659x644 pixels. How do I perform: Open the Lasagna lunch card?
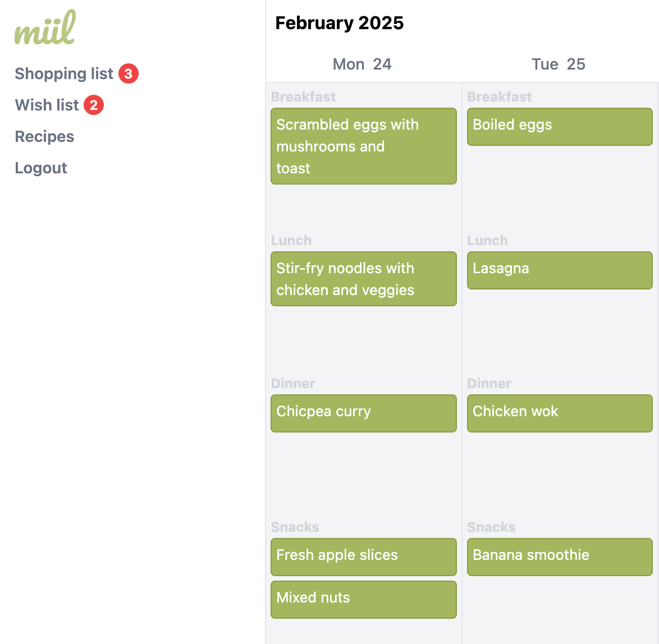tap(560, 270)
